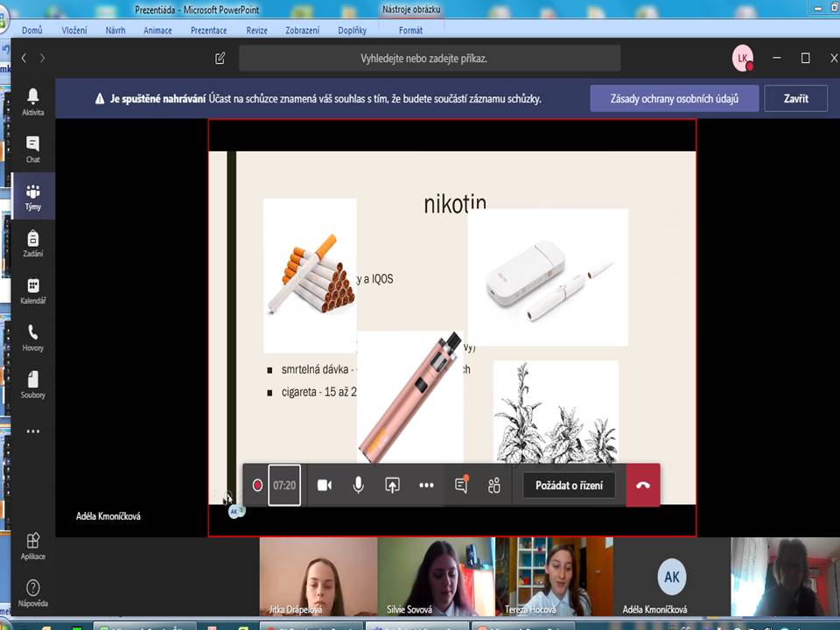
Task: Open the Chat sidebar icon
Action: pos(32,148)
